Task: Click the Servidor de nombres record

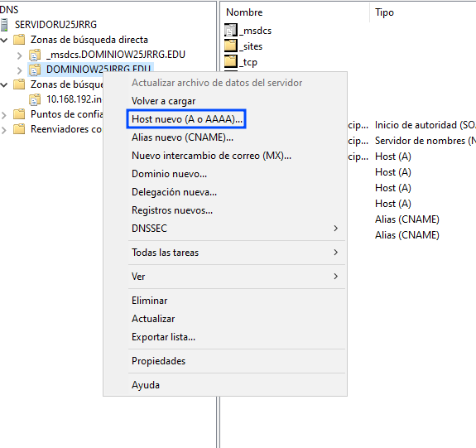Action: pyautogui.click(x=425, y=141)
